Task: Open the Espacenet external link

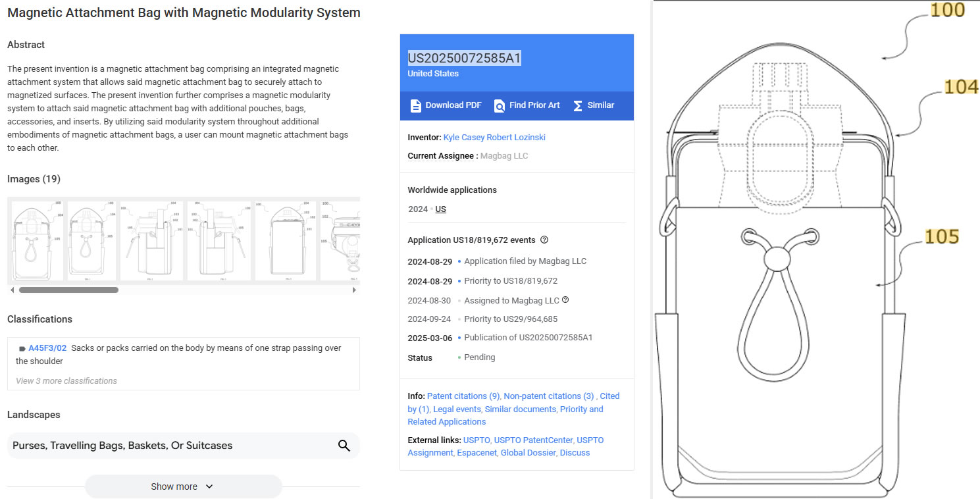Action: [x=476, y=453]
